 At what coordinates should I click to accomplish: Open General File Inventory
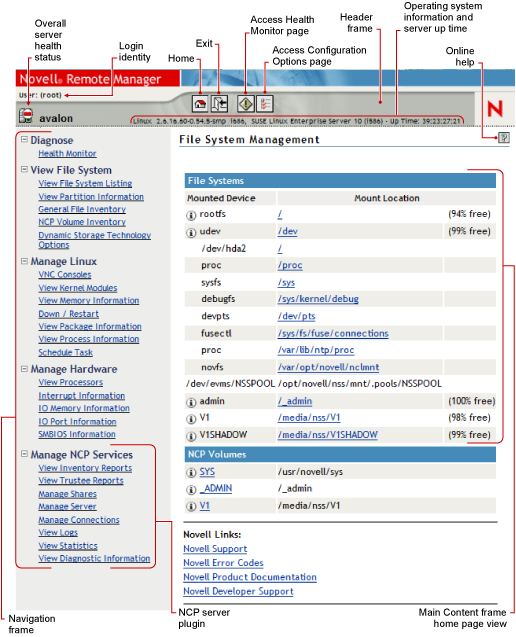82,209
